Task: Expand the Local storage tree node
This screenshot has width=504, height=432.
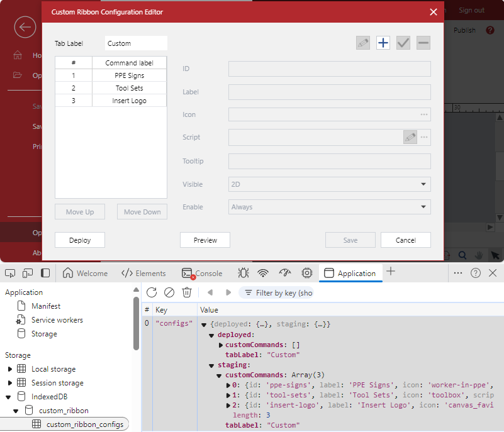Action: pos(10,369)
